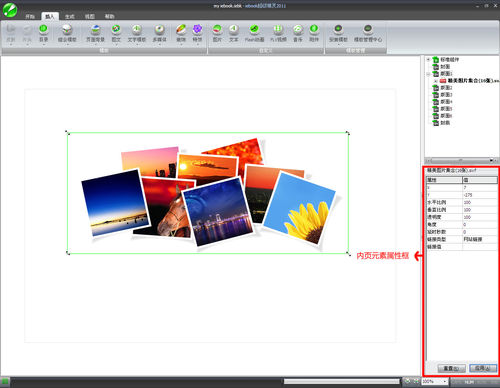
Task: Click the 垂直比例 value field
Action: [x=479, y=210]
